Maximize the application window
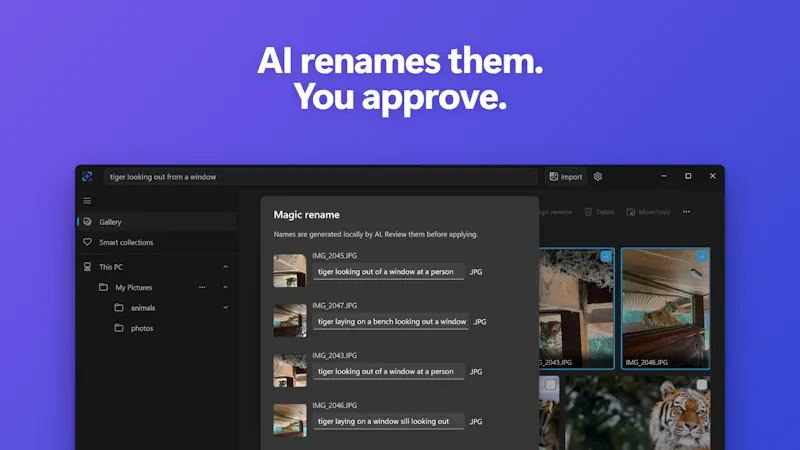The width and height of the screenshot is (800, 450). (x=688, y=176)
